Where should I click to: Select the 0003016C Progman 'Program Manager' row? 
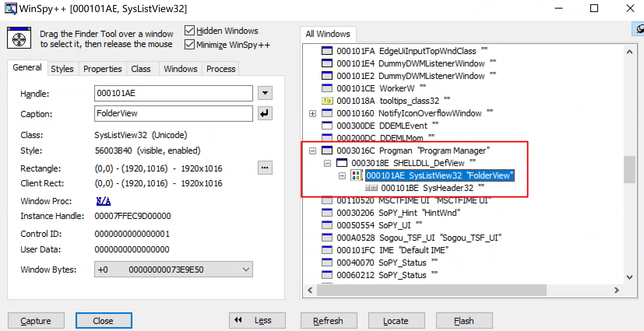click(x=413, y=151)
